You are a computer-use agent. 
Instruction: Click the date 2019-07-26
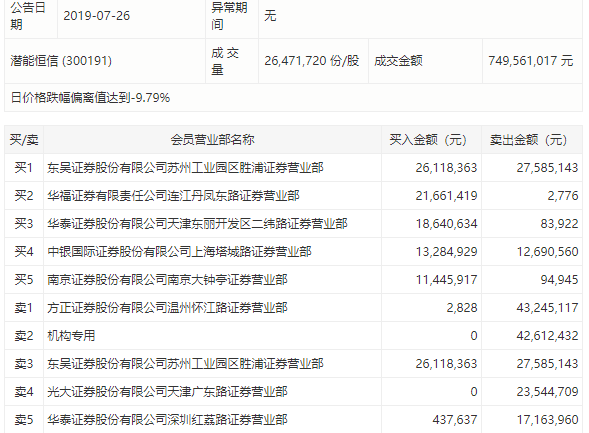click(97, 16)
